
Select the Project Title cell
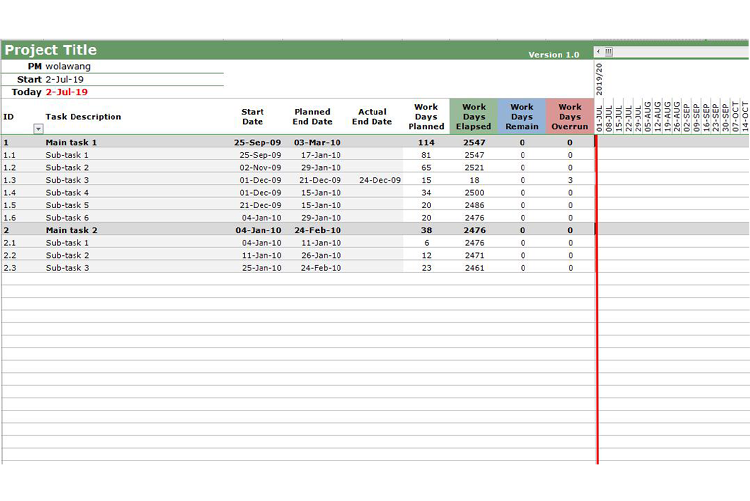(x=51, y=50)
